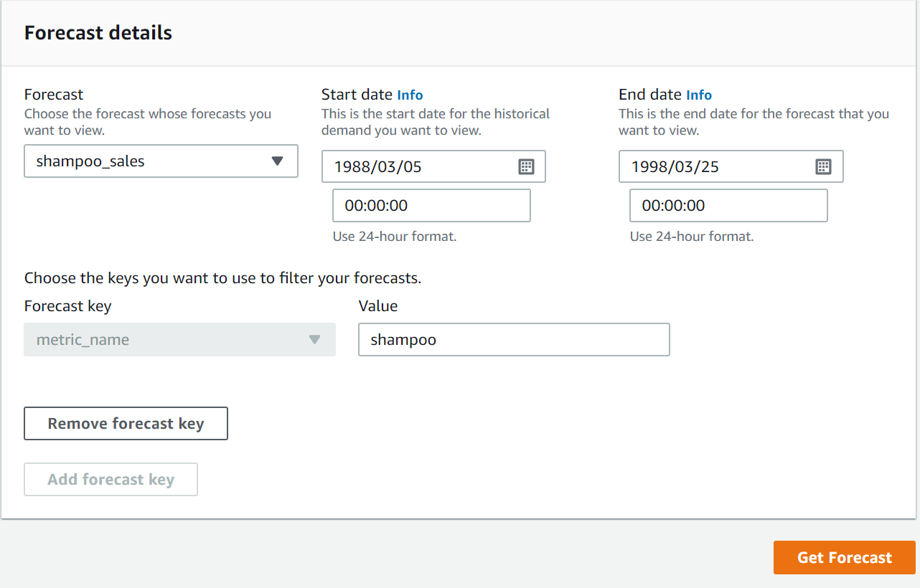Open the End date calendar picker icon
920x588 pixels.
[823, 166]
